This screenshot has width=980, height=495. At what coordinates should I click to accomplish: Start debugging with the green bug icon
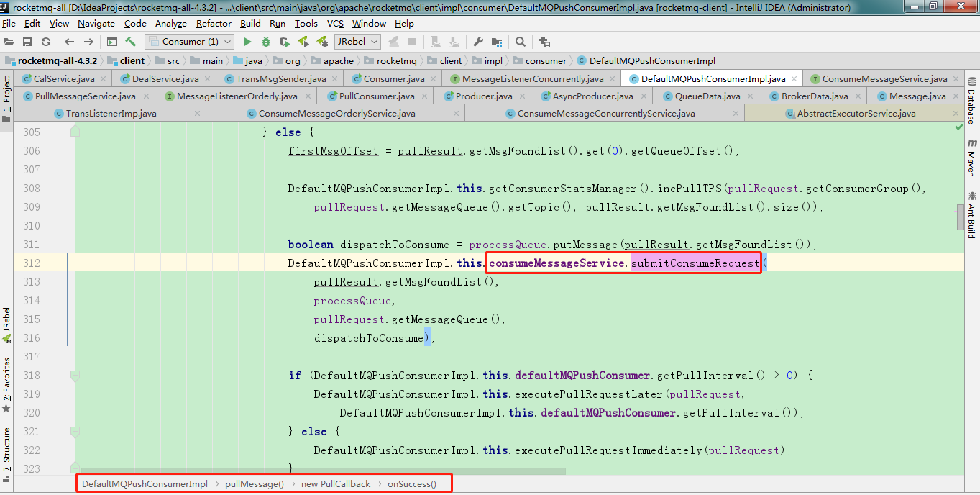pyautogui.click(x=266, y=42)
